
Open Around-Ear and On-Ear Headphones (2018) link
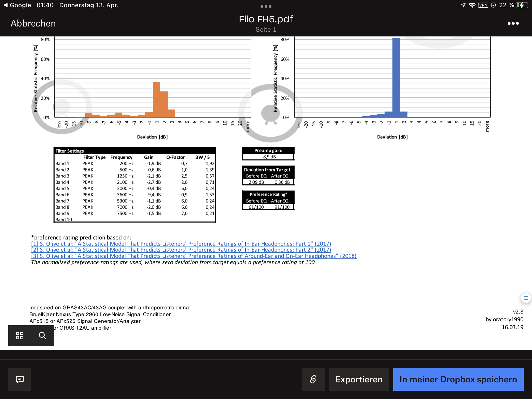[194, 256]
